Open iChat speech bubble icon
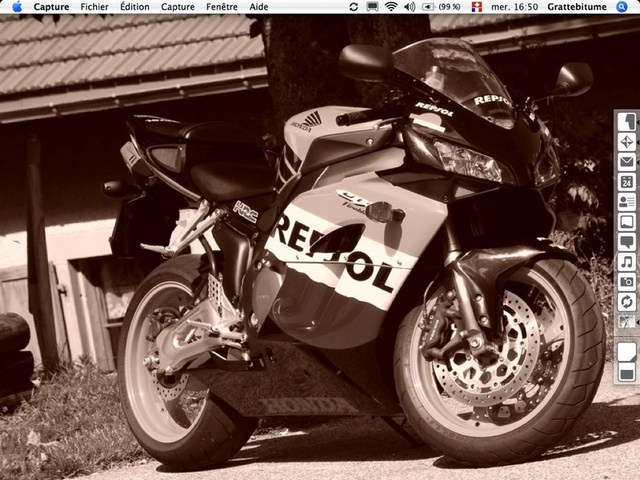This screenshot has height=480, width=640. (627, 242)
